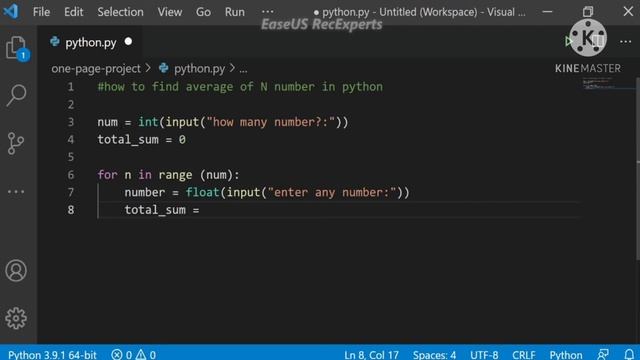The image size is (640, 360).
Task: Select Python 3.9.1 64-bit interpreter
Action: pyautogui.click(x=52, y=354)
